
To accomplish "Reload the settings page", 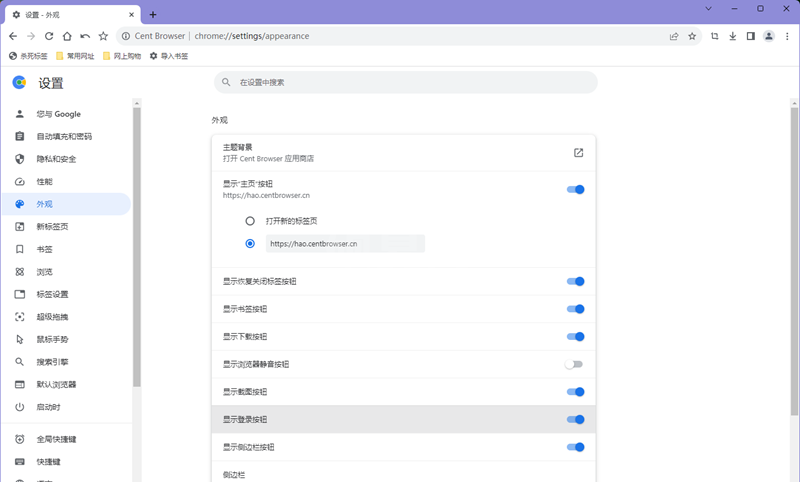I will point(49,36).
